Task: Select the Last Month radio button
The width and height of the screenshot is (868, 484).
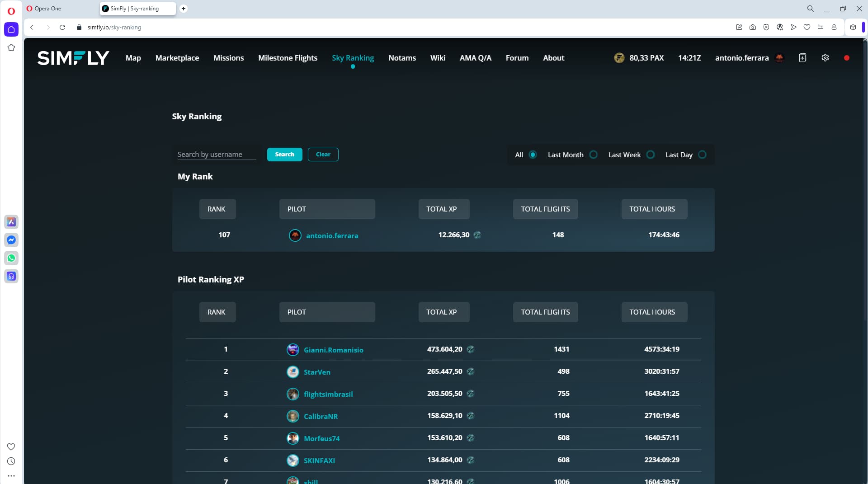Action: click(594, 155)
